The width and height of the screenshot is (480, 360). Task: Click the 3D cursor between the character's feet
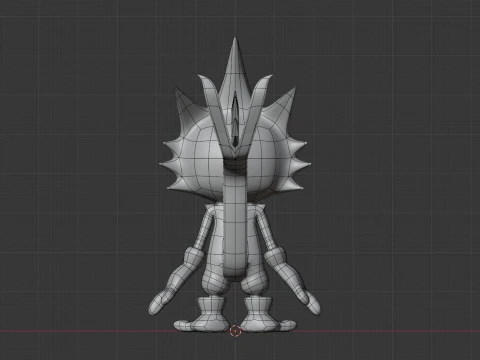(235, 331)
